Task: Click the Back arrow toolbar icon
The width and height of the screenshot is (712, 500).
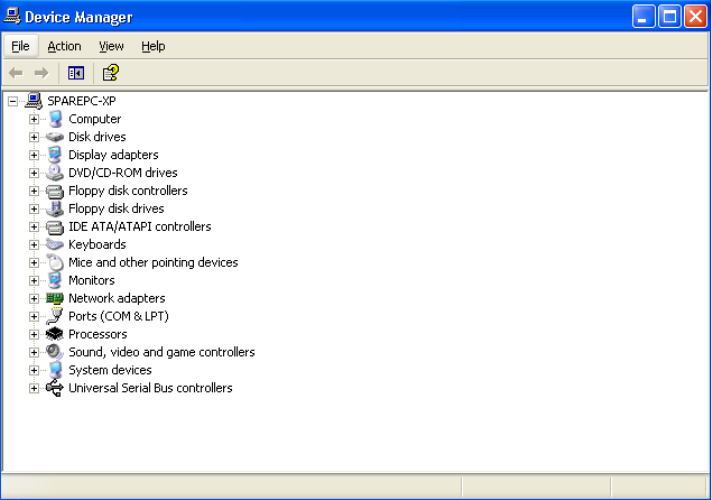Action: 16,73
